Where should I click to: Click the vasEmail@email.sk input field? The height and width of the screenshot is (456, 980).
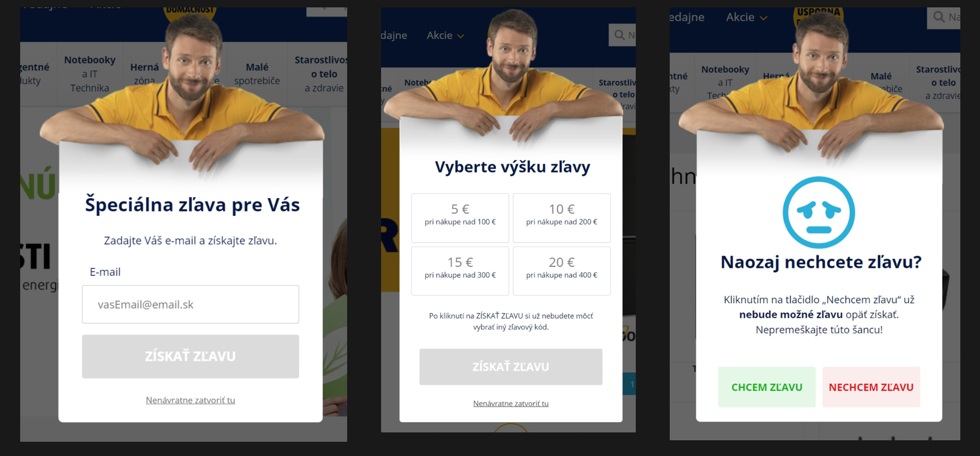190,304
